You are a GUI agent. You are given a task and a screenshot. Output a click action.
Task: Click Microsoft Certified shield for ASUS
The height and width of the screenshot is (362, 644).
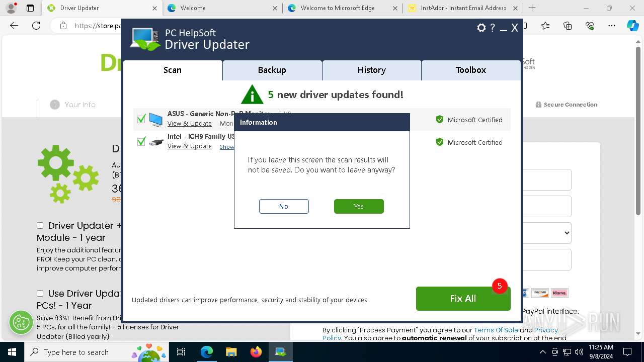439,120
